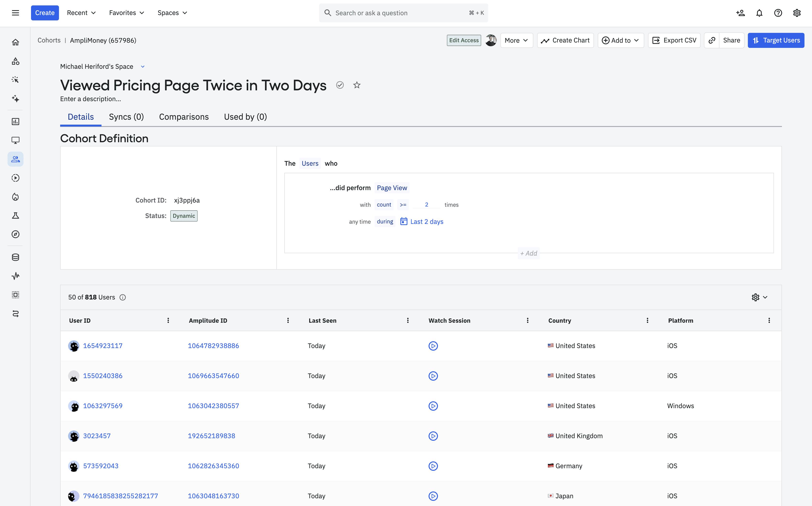Copy cohort link with link icon
The image size is (812, 506).
711,41
